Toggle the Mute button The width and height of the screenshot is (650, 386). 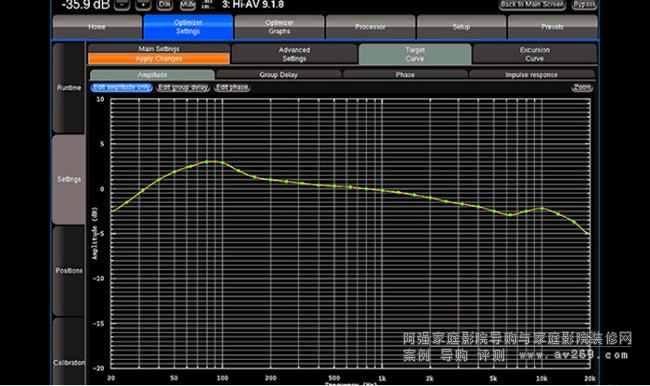tap(187, 5)
